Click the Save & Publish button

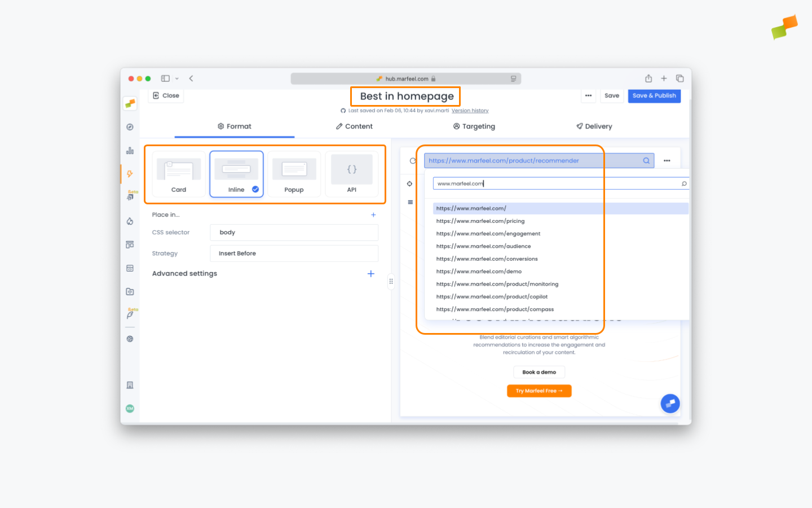pyautogui.click(x=654, y=95)
